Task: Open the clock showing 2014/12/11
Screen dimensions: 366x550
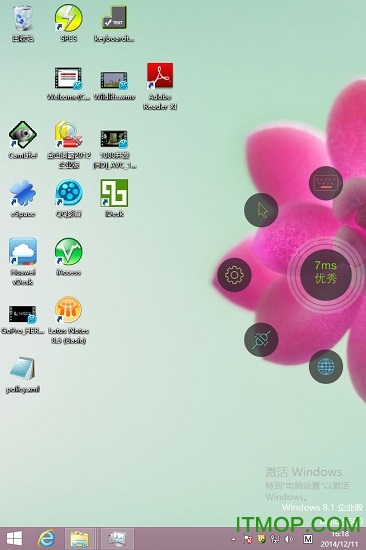Action: pos(339,539)
